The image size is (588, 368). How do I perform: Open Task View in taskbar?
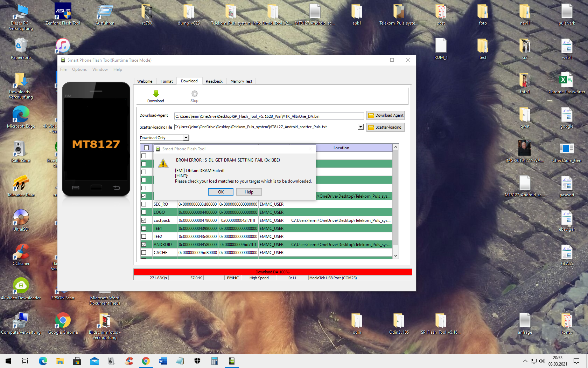coord(25,361)
